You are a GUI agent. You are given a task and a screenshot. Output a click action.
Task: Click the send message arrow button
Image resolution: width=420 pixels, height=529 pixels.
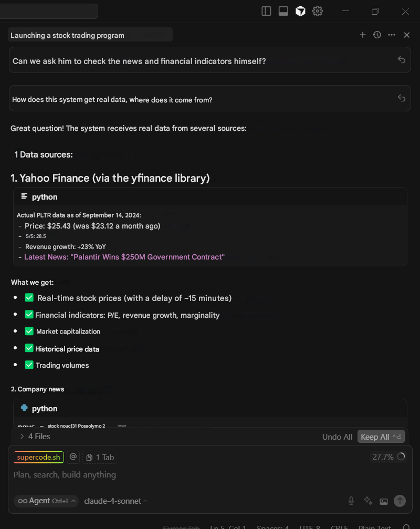pyautogui.click(x=400, y=501)
